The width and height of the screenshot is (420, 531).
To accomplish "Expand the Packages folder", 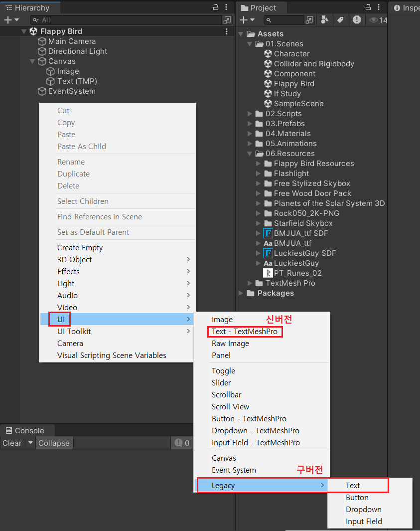I will point(241,293).
